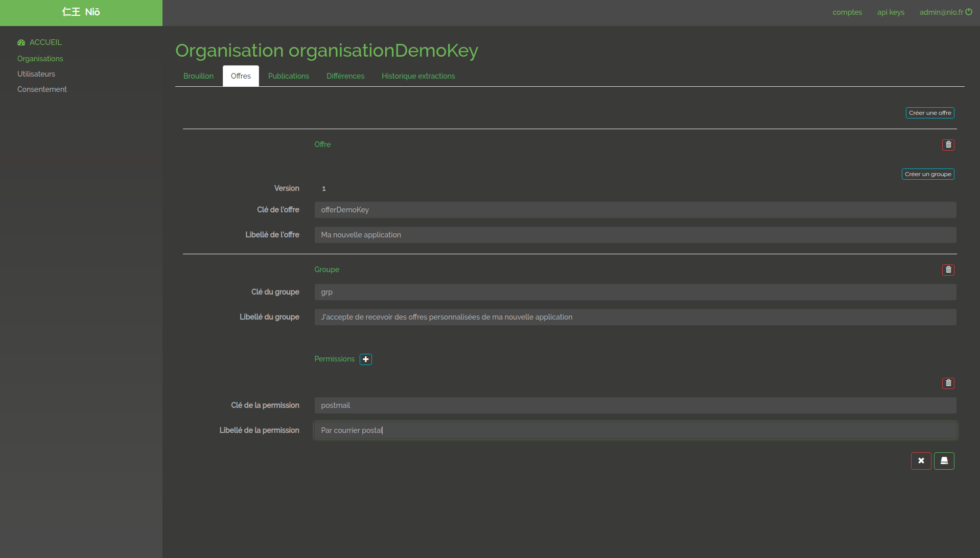Open the Brouillon tab

click(198, 76)
